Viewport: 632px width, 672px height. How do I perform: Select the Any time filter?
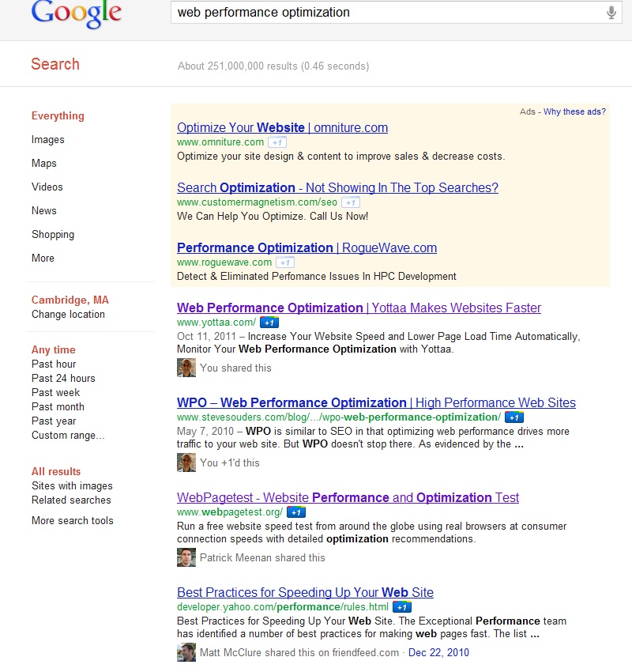coord(54,349)
